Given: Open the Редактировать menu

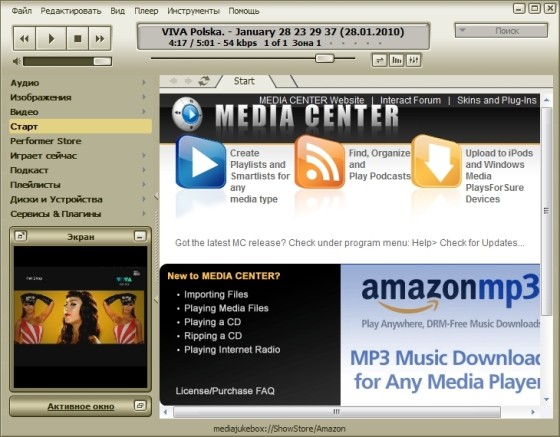Looking at the screenshot, I should (71, 11).
